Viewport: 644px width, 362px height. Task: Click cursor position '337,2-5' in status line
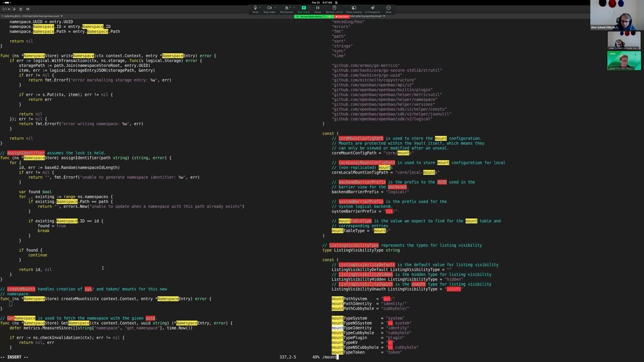288,357
